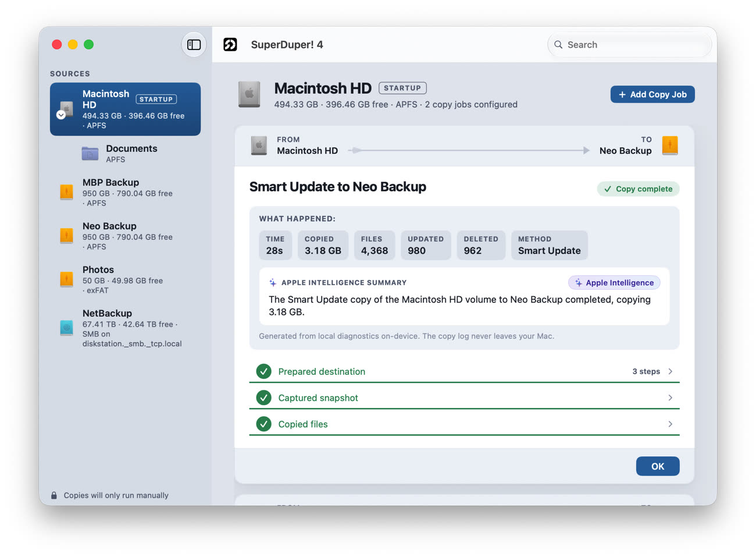Click into the Search field
The image size is (756, 557).
click(x=630, y=45)
